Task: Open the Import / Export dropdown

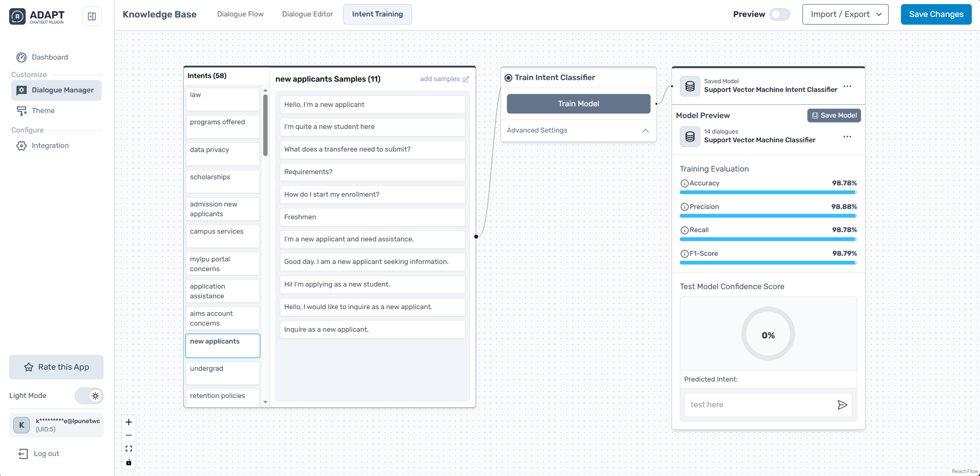Action: 845,14
